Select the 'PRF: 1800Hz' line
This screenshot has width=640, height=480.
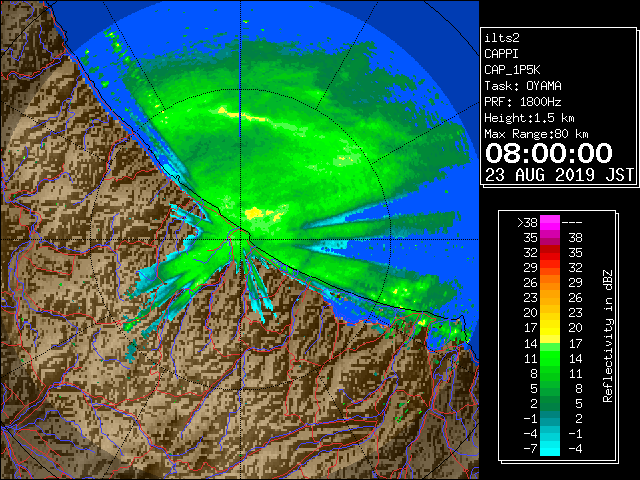(x=522, y=102)
